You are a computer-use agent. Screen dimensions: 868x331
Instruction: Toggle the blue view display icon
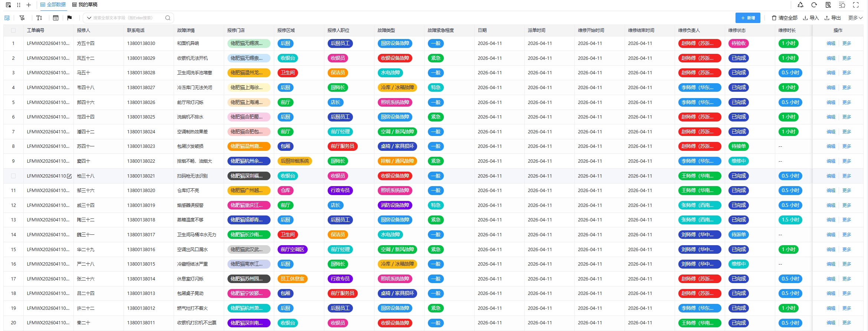tap(7, 18)
